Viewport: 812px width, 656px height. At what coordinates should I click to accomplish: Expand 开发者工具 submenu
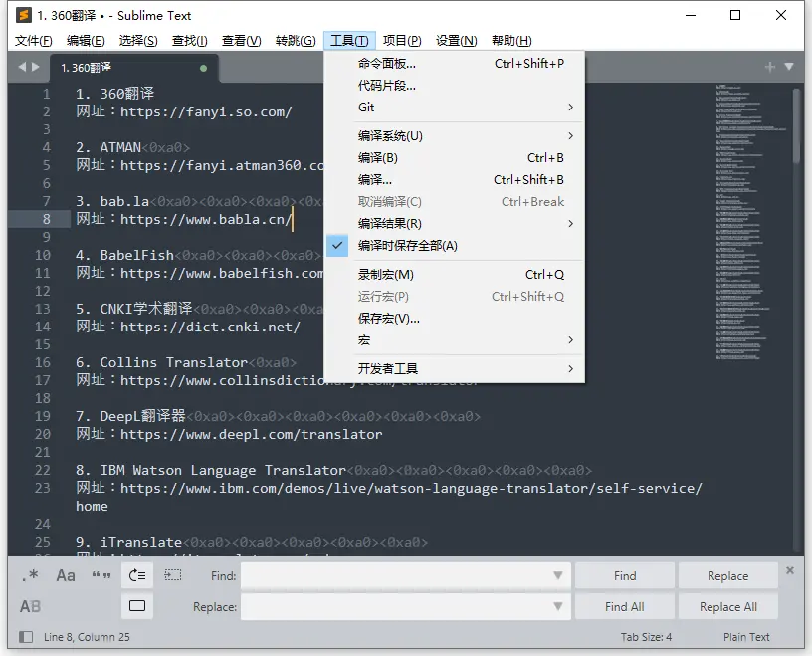(x=454, y=369)
